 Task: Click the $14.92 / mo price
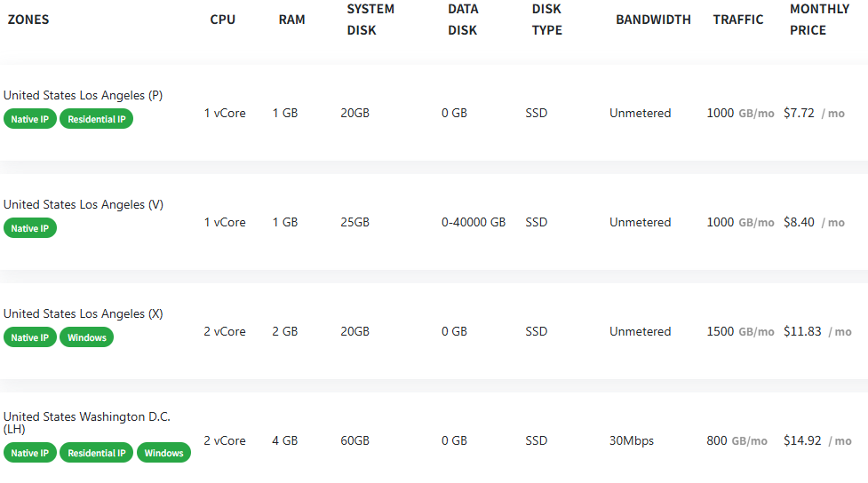click(x=817, y=441)
